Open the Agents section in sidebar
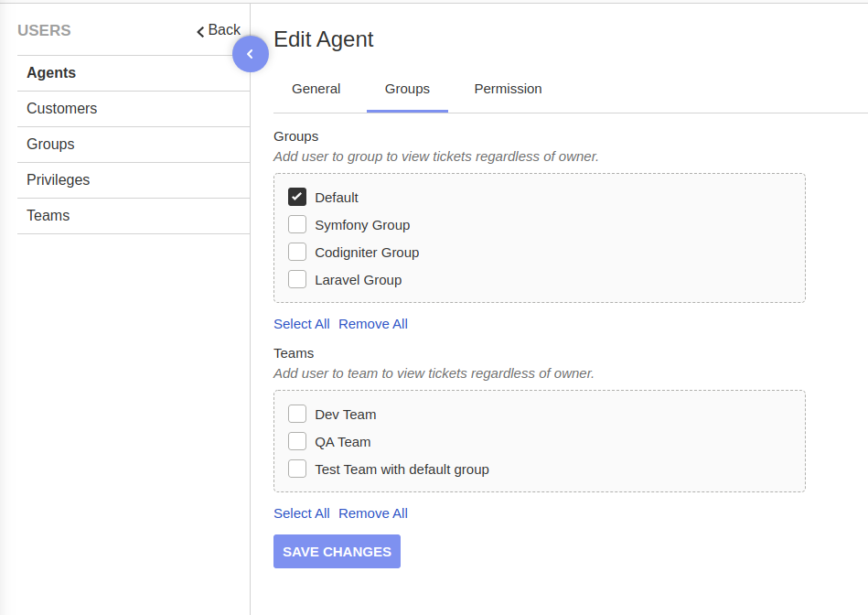The image size is (868, 615). click(x=134, y=73)
